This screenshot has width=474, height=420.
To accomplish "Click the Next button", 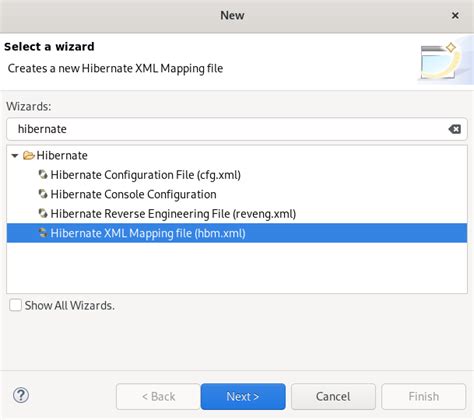I will (x=243, y=396).
